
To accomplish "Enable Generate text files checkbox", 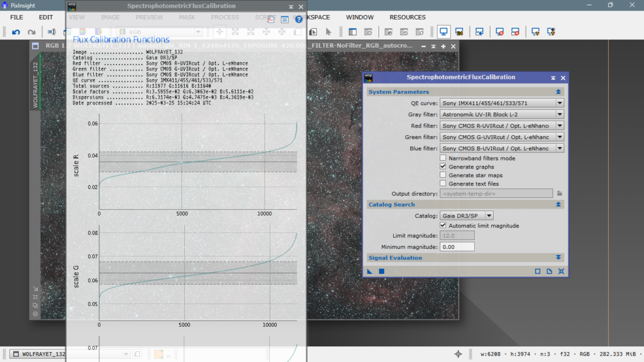I will point(443,184).
